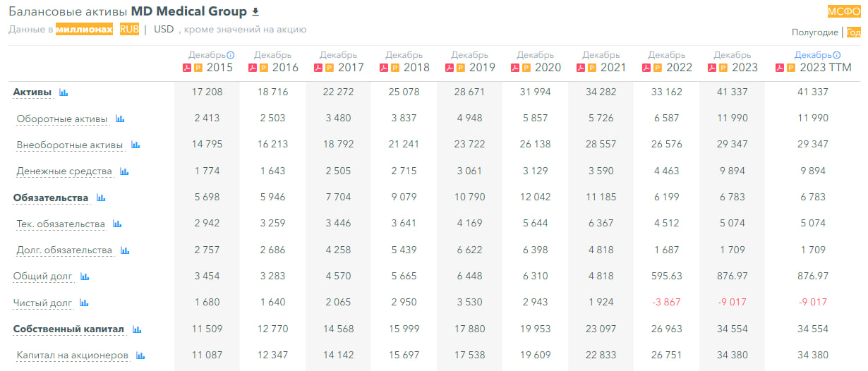Click the Обязательства row label
This screenshot has height=371, width=868.
click(x=51, y=198)
